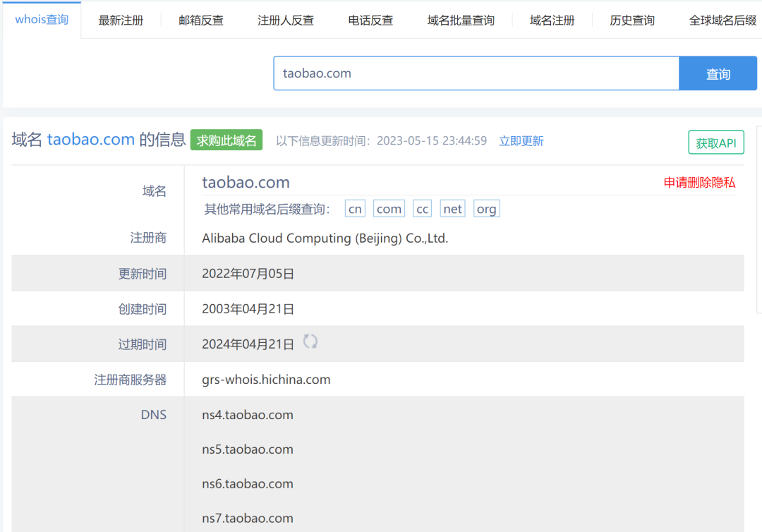The width and height of the screenshot is (762, 532).
Task: Open the 邮箱反查 tab
Action: 201,20
